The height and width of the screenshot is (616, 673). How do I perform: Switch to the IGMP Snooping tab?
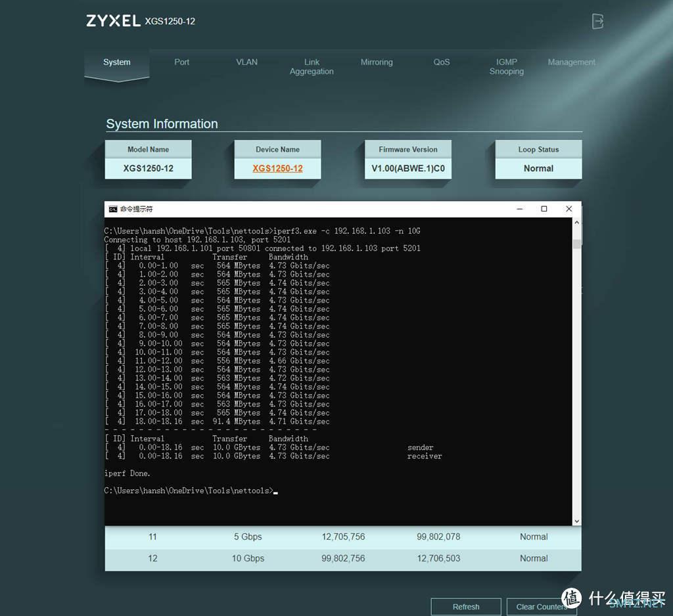point(507,66)
